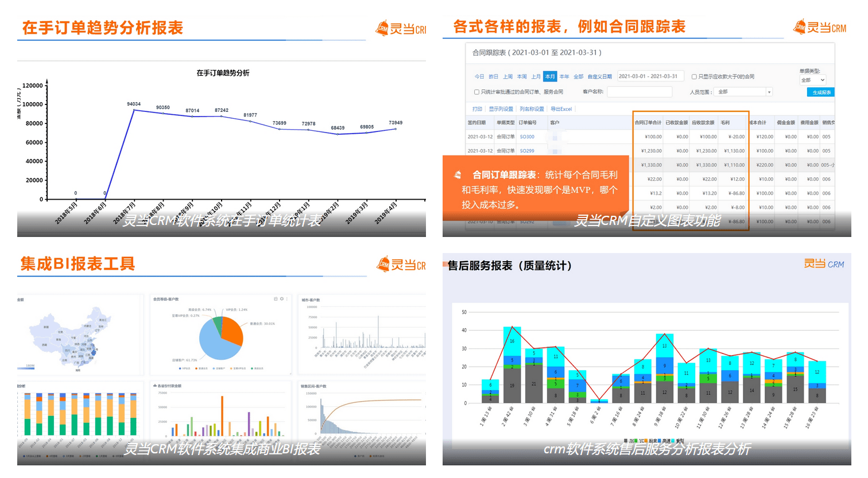This screenshot has width=868, height=478.
Task: Click the export icon on the pie chart panel
Action: [276, 299]
